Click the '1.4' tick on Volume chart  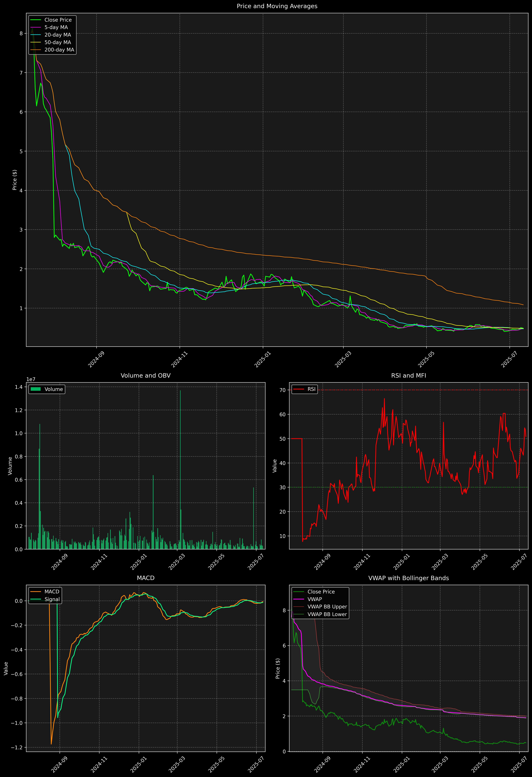(x=19, y=387)
